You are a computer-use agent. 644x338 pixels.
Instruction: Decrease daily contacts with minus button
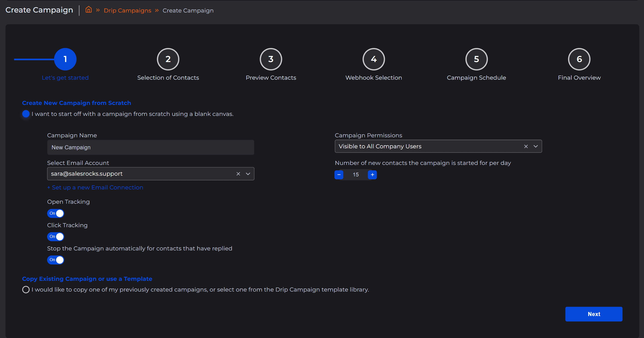pyautogui.click(x=339, y=175)
